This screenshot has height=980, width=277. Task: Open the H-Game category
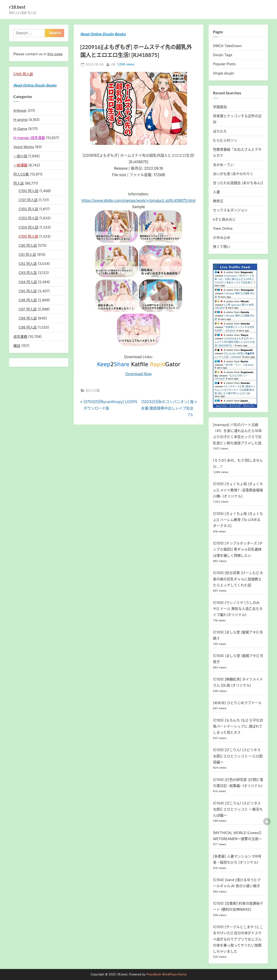click(x=20, y=129)
